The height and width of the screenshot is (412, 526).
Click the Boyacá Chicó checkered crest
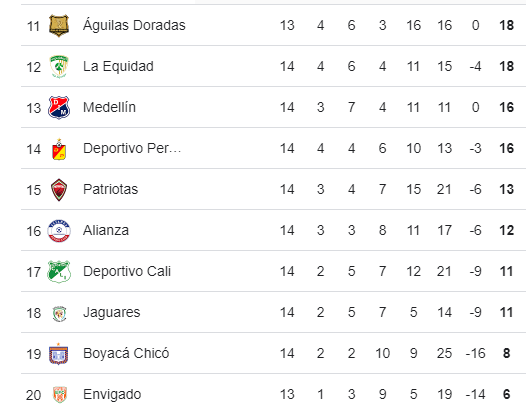click(x=59, y=354)
